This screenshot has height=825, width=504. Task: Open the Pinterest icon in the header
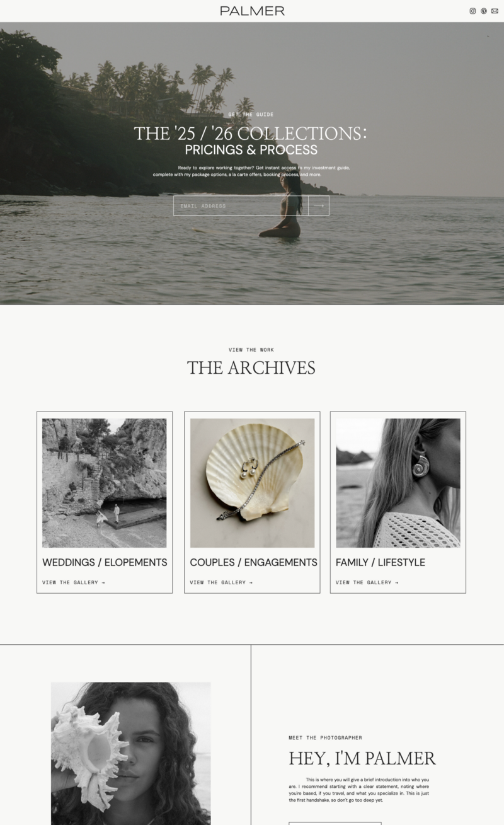pyautogui.click(x=484, y=11)
